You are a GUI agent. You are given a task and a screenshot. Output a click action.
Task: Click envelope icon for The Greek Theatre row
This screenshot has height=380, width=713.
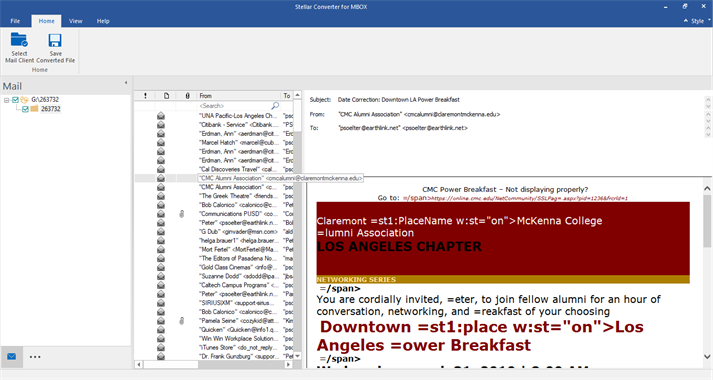coord(161,196)
